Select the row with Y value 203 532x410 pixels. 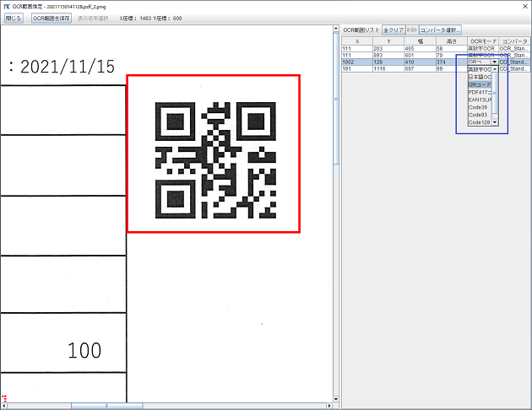[436, 48]
